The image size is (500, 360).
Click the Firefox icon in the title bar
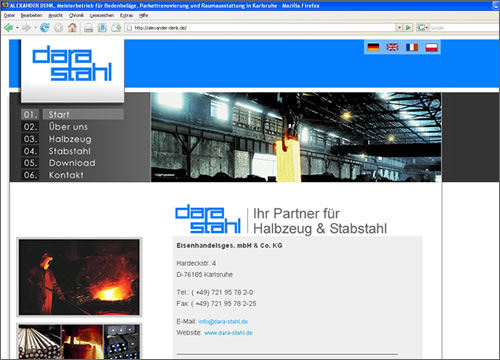point(5,5)
